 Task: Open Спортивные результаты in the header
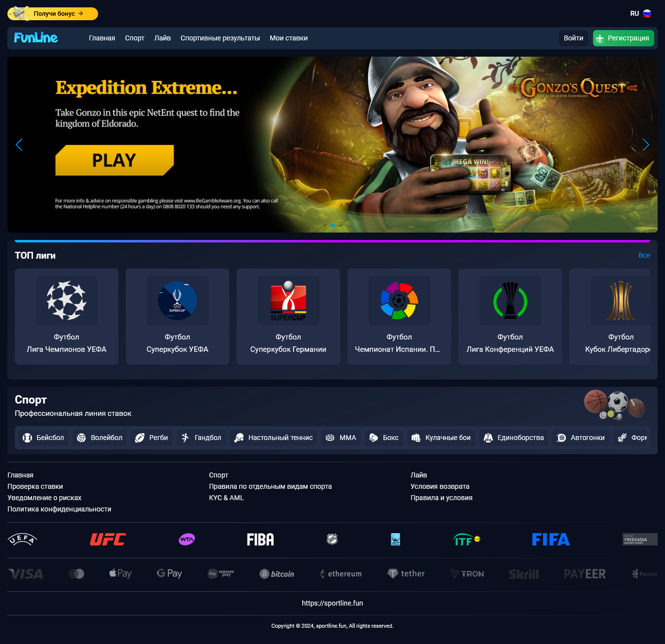click(220, 38)
